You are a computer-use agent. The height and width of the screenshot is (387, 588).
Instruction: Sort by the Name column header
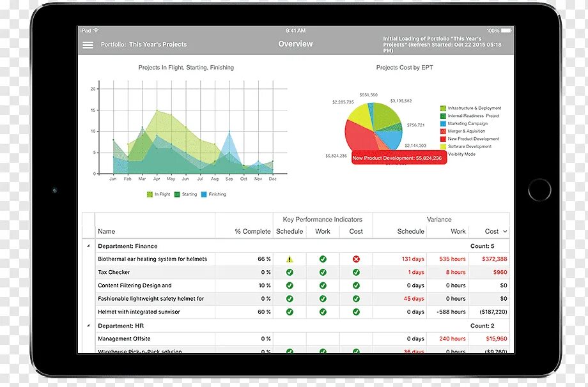[107, 232]
